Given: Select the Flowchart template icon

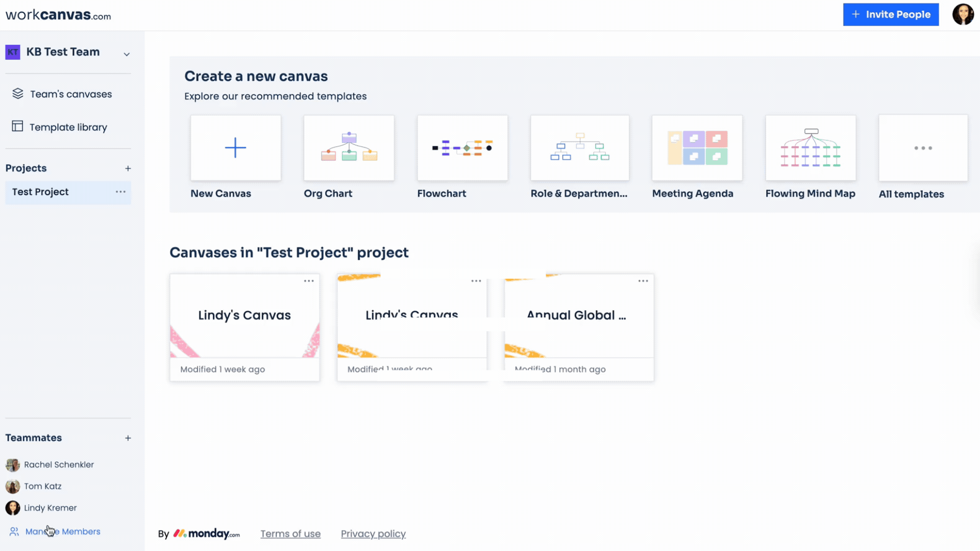Looking at the screenshot, I should pos(462,148).
